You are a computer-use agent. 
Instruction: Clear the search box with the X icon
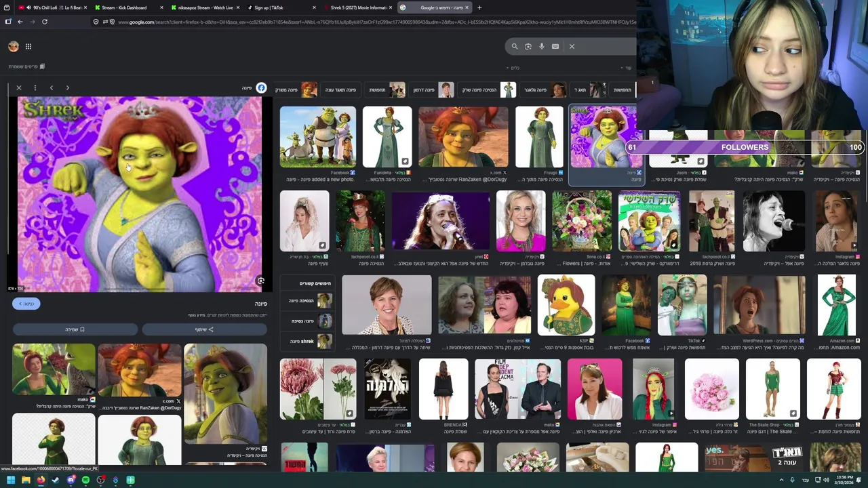[572, 46]
